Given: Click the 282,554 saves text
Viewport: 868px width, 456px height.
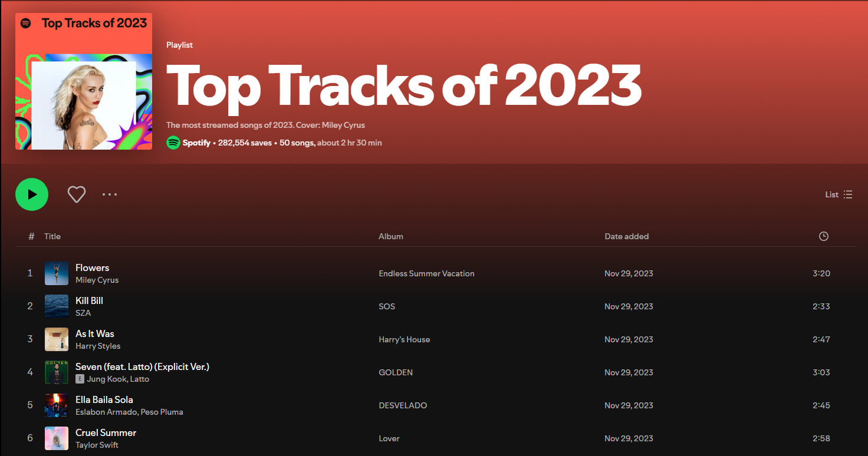Looking at the screenshot, I should click(245, 143).
